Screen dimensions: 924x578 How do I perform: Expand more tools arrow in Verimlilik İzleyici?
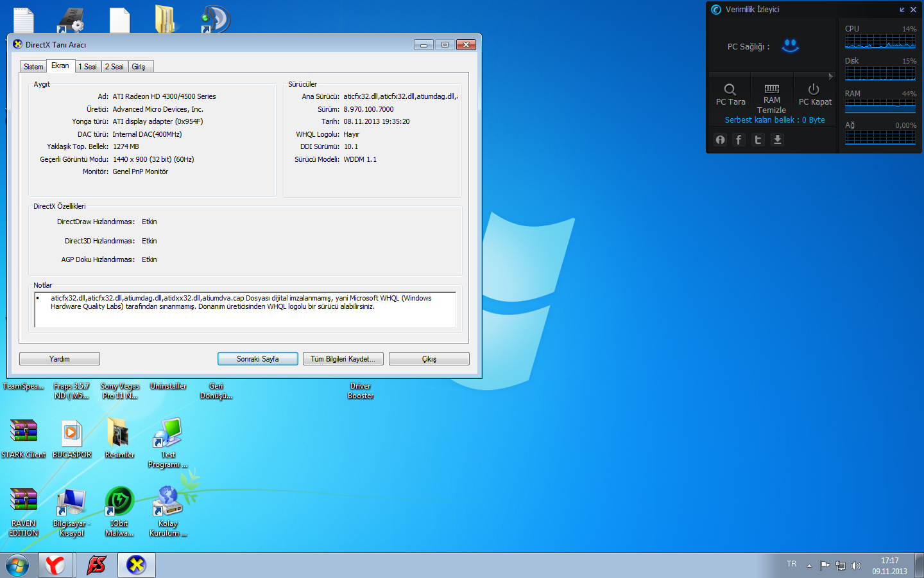click(831, 76)
